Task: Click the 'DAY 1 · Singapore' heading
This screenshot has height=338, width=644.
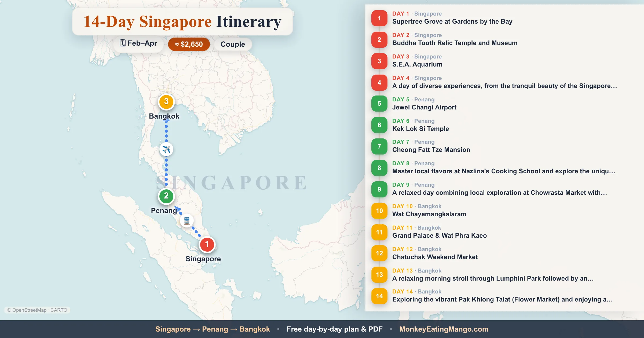Action: (417, 14)
